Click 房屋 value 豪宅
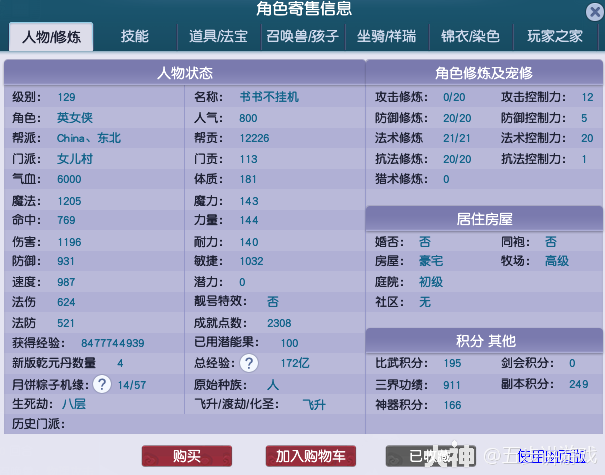The width and height of the screenshot is (605, 475). 431,261
